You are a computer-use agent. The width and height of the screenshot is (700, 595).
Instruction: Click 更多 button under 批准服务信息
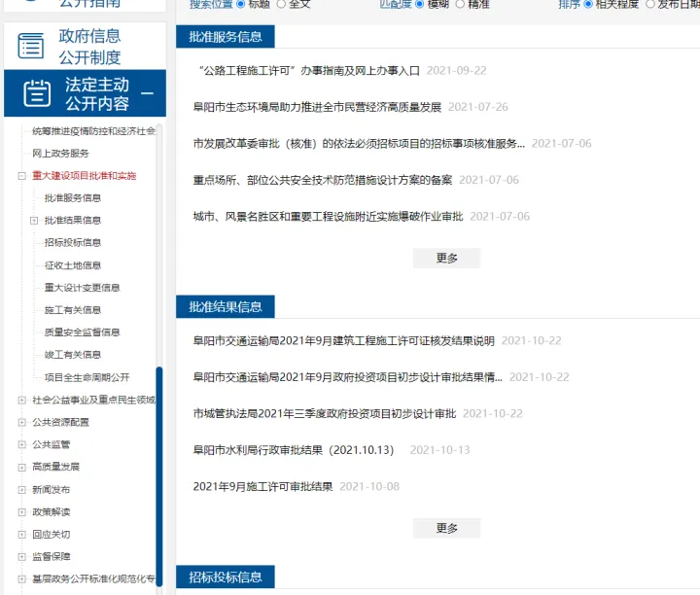click(x=446, y=258)
